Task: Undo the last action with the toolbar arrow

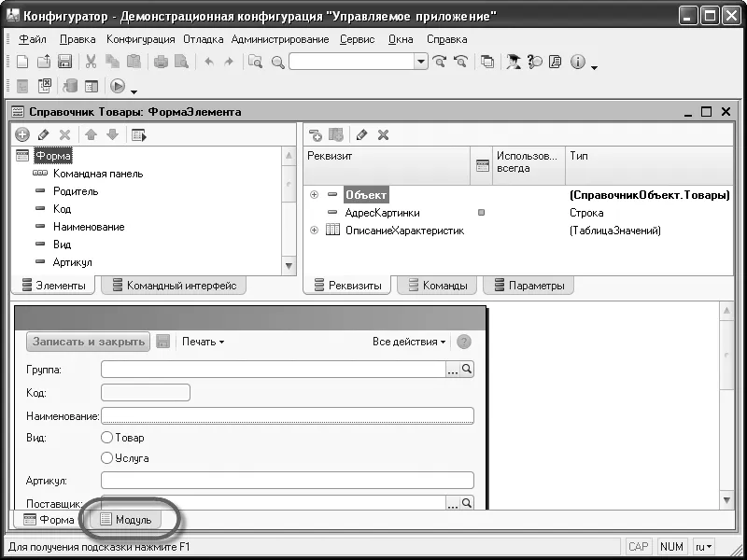Action: point(208,62)
